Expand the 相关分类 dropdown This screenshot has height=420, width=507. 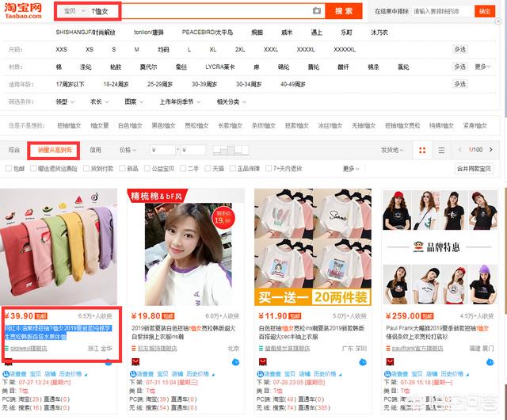[231, 101]
